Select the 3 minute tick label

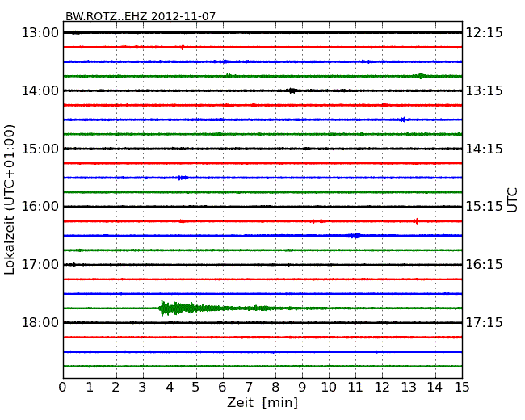[x=143, y=388]
